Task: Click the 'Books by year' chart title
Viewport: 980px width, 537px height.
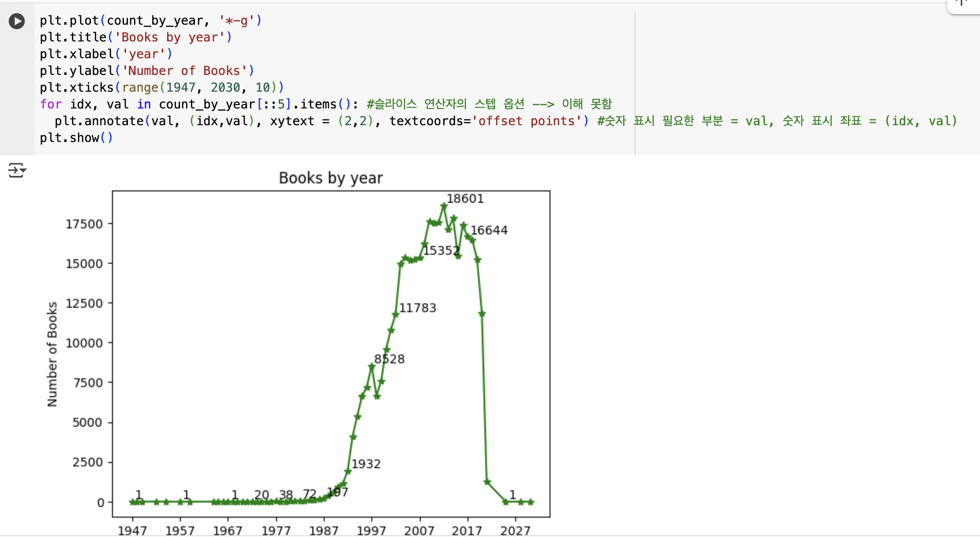Action: click(331, 178)
